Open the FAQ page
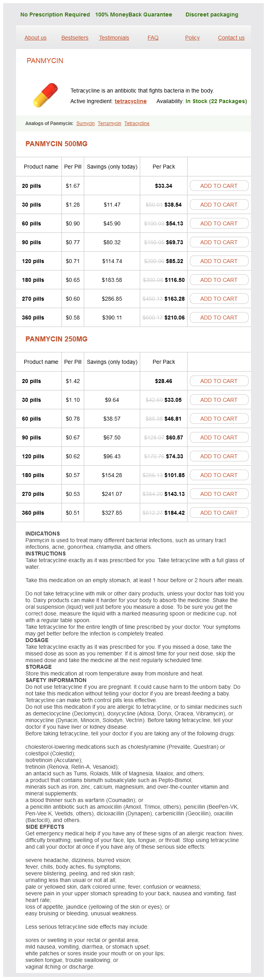Screen dimensions: 267x980 [153, 38]
